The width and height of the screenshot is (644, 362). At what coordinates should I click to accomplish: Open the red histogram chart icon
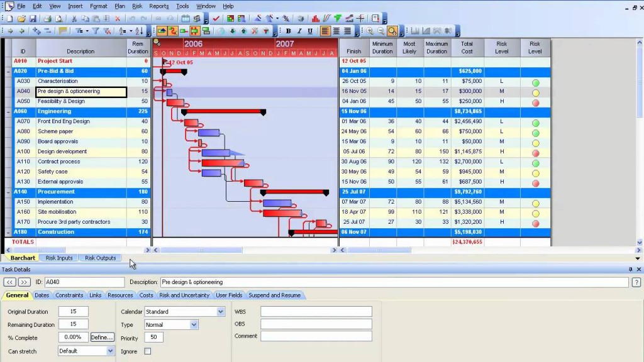click(316, 18)
